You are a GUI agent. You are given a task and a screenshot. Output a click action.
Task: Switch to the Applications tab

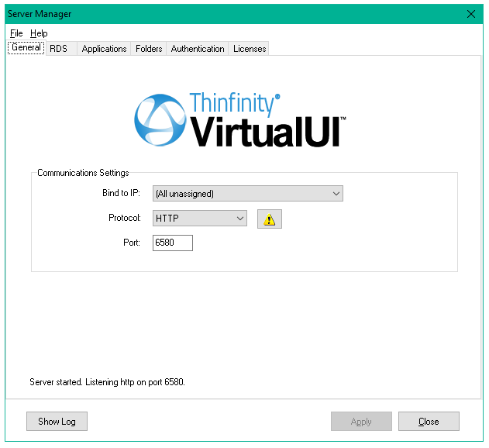tap(104, 49)
